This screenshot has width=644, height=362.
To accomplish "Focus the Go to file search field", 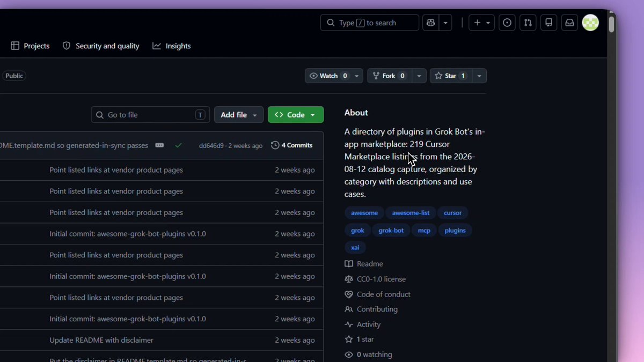I will (150, 115).
